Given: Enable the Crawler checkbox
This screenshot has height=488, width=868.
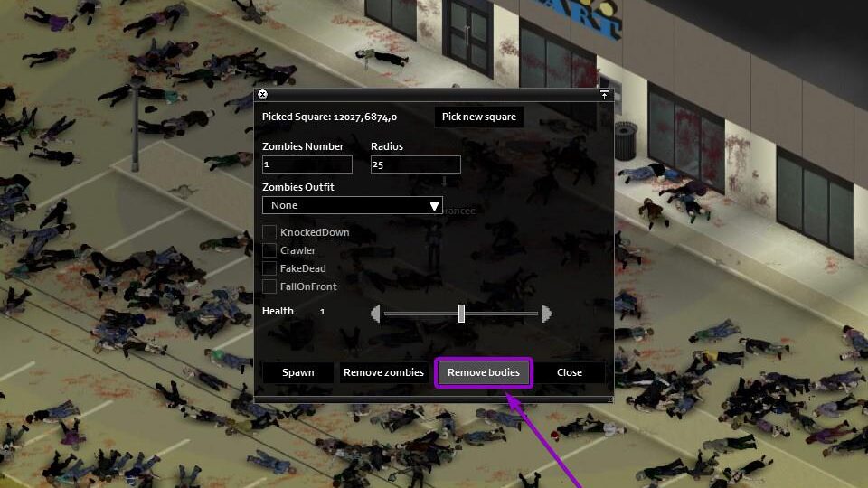Looking at the screenshot, I should [x=269, y=250].
